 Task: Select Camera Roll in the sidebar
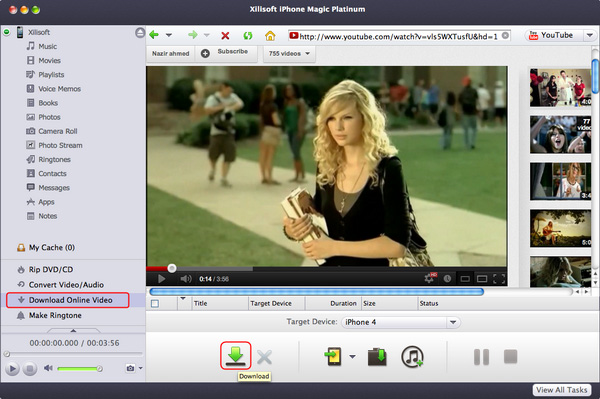(x=57, y=131)
